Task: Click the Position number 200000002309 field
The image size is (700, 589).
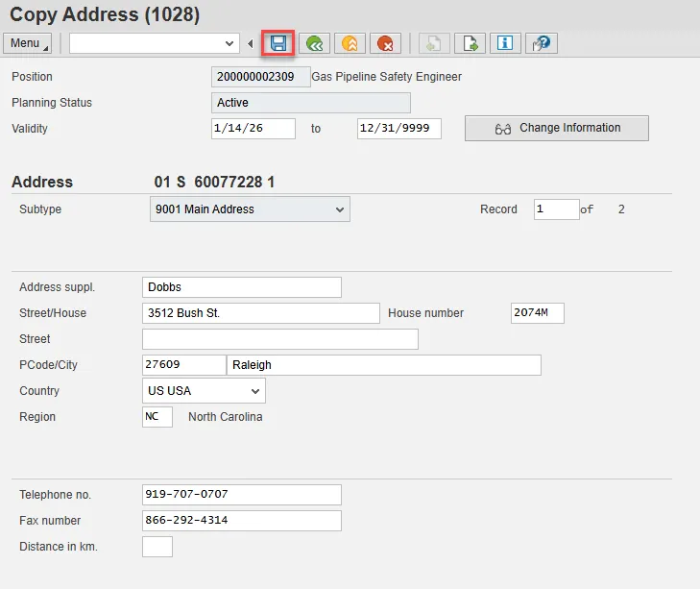Action: tap(261, 77)
